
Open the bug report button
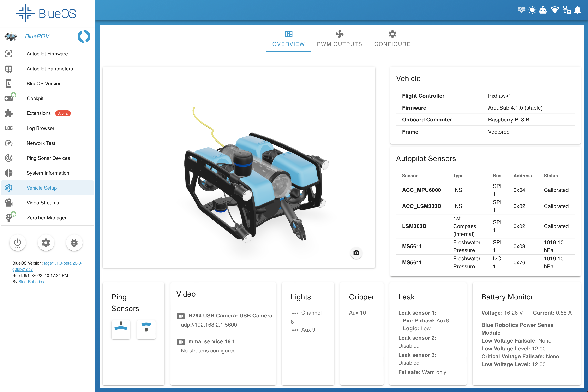click(x=74, y=243)
